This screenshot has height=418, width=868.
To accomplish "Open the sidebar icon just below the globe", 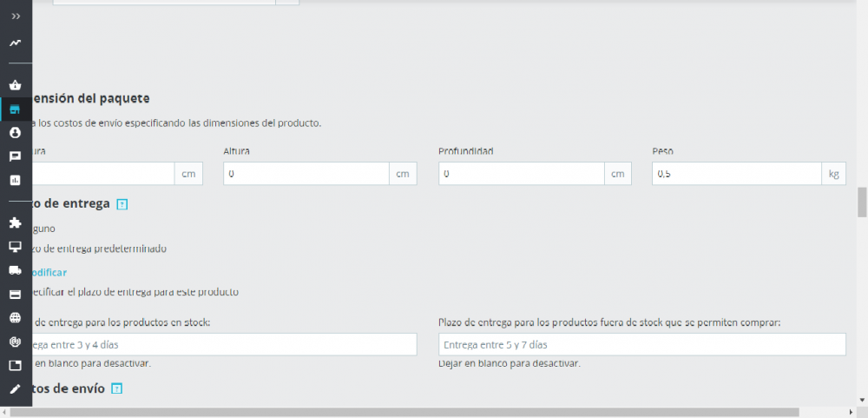I will [x=16, y=342].
